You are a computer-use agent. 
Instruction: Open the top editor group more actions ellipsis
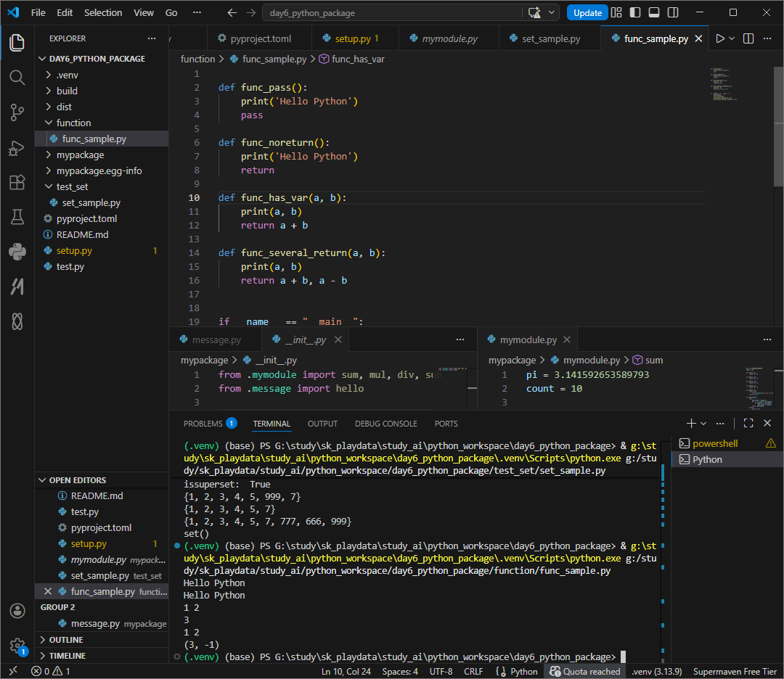point(767,38)
